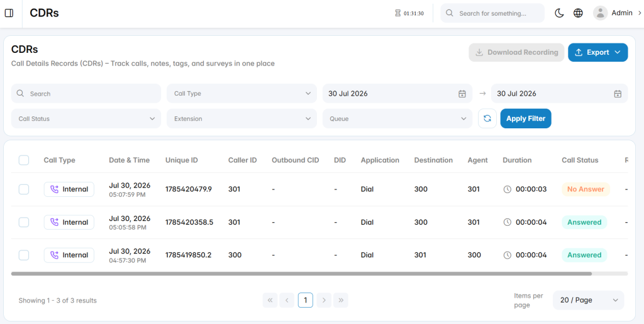The image size is (644, 324).
Task: Check the row with ID 1785420358.5
Action: (24, 222)
